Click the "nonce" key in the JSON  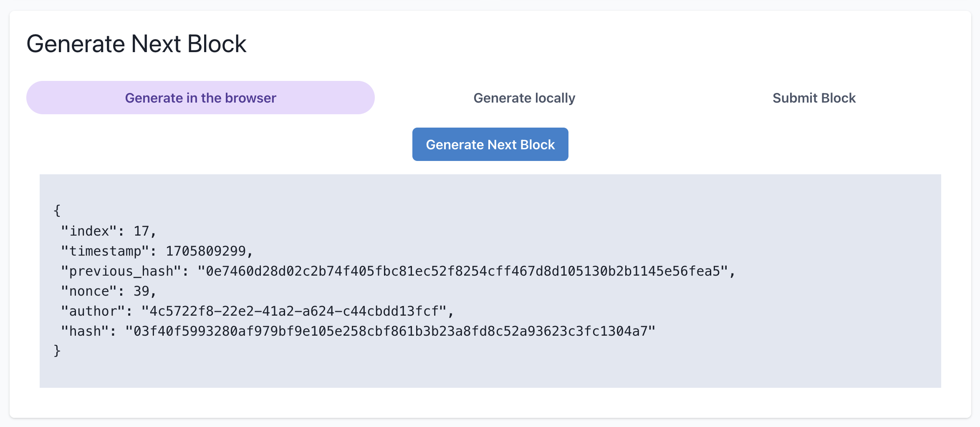coord(89,291)
